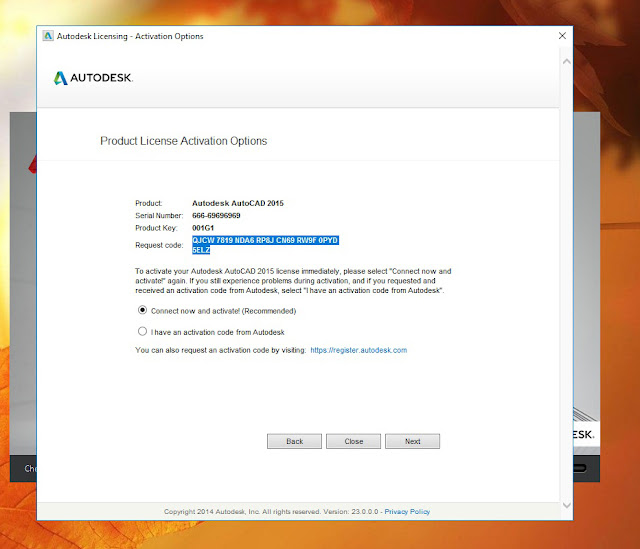Choose I have an activation code radio button
This screenshot has height=549, width=640.
[x=142, y=331]
